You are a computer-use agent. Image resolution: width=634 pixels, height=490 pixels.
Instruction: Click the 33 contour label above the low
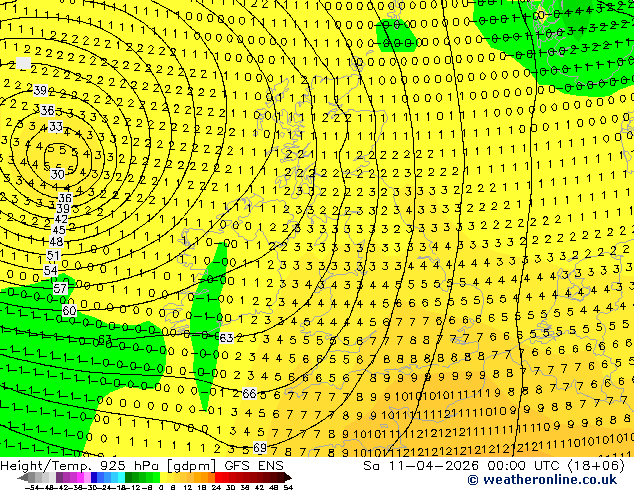(x=56, y=127)
